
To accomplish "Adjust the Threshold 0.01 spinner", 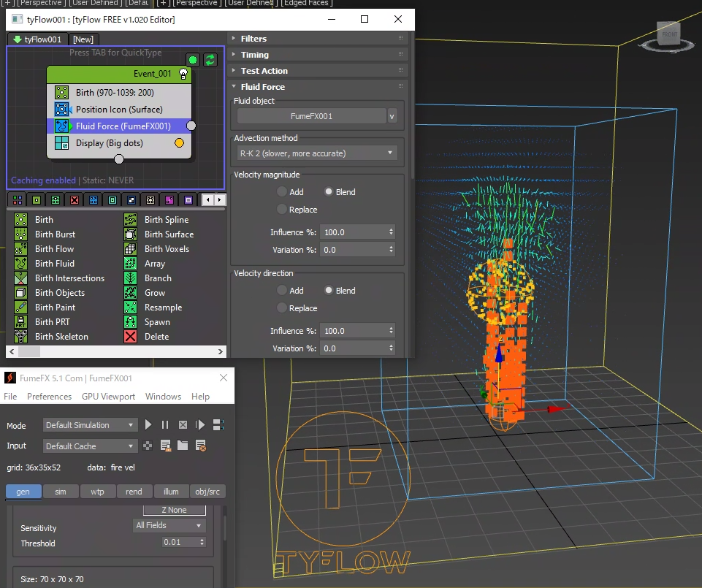I will click(202, 542).
